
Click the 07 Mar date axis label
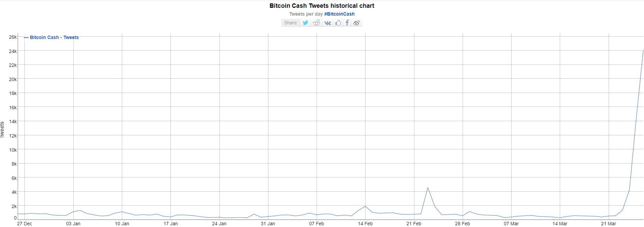click(x=511, y=224)
